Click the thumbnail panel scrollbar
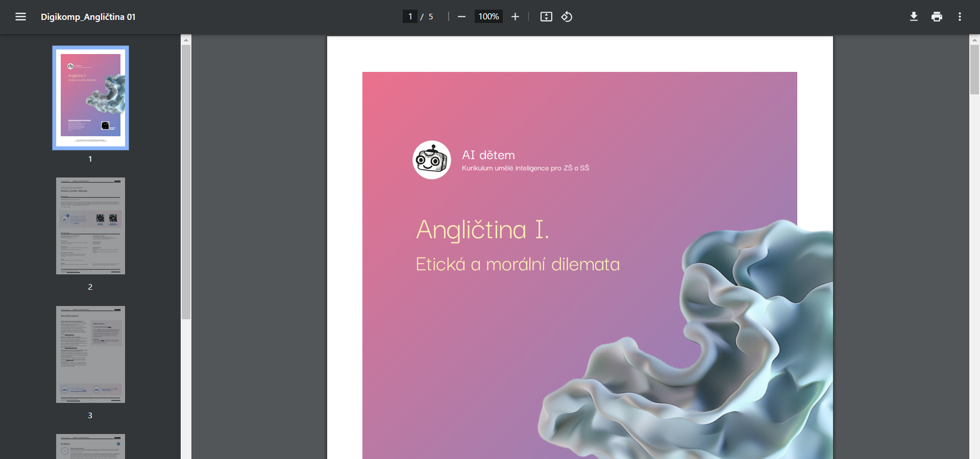Screen dimensions: 980x459 point(185,178)
